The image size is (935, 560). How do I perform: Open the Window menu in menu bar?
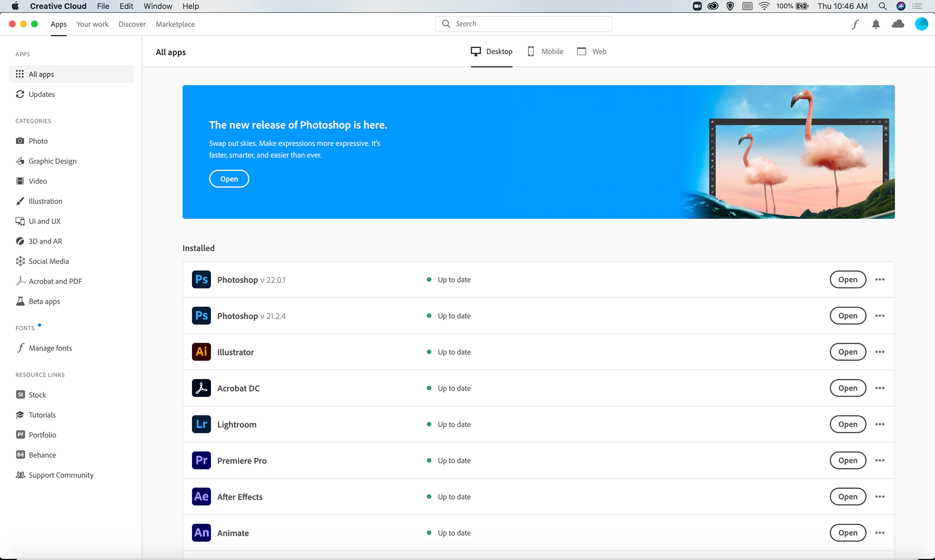pos(158,6)
